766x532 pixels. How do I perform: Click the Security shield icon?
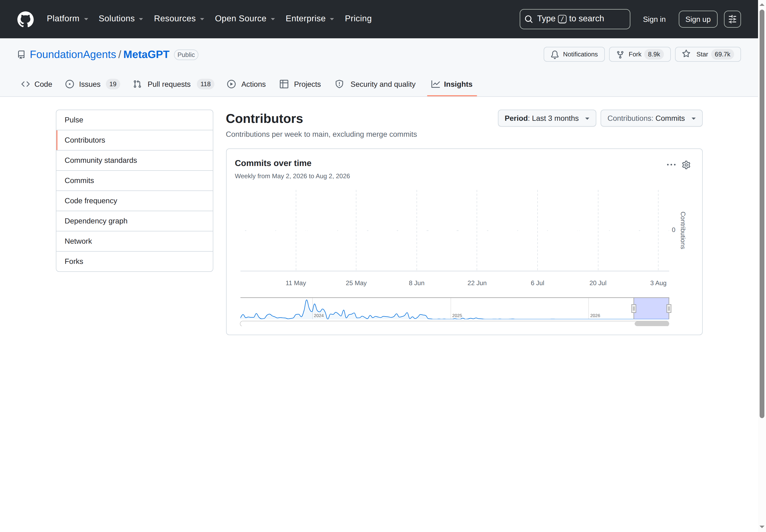[339, 84]
